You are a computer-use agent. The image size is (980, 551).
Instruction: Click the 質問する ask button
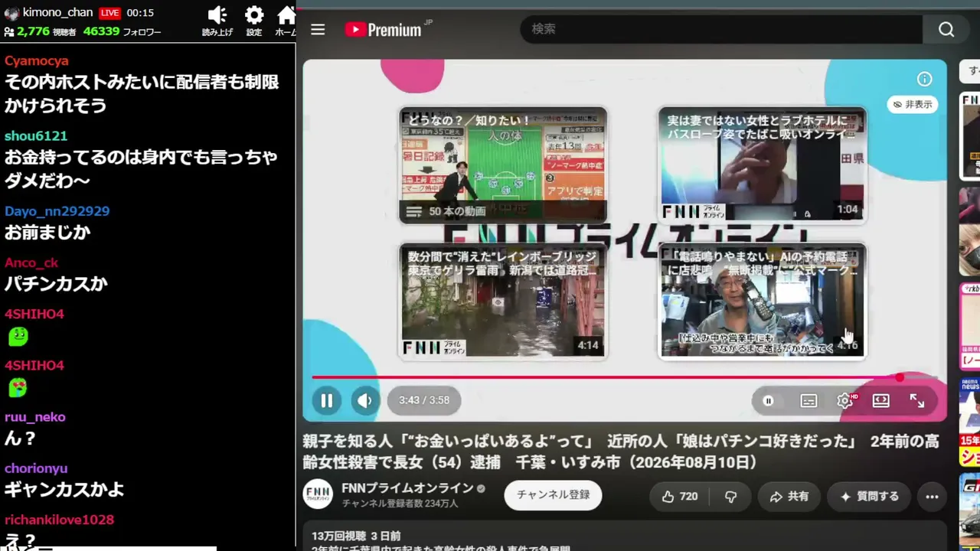click(869, 497)
